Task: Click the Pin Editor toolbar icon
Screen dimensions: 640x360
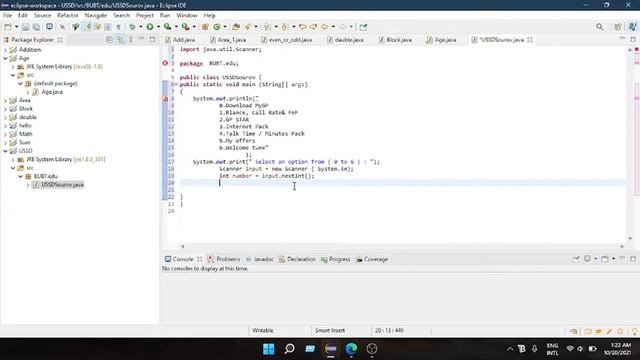Action: coord(363,27)
